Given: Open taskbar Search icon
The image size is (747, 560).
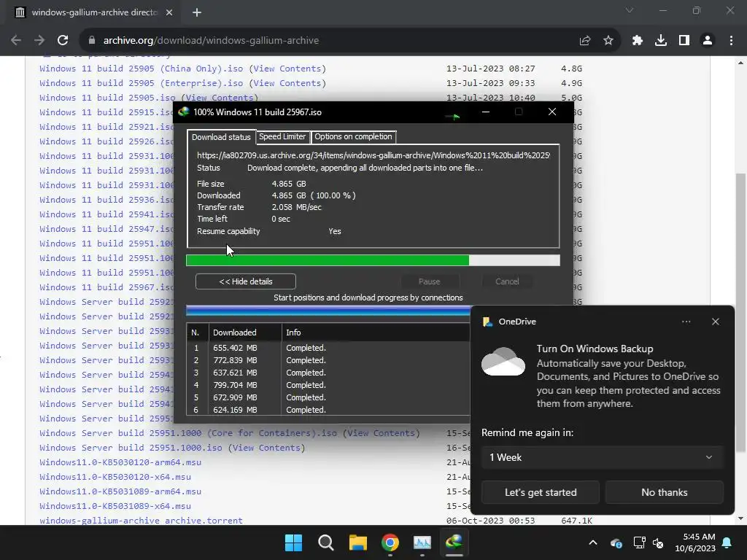Looking at the screenshot, I should [x=326, y=542].
